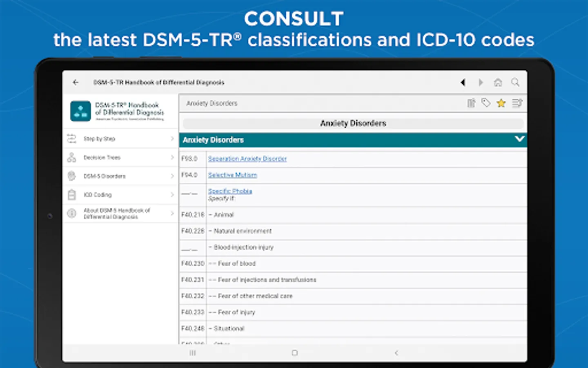Open the Selective Mutism link

[233, 175]
